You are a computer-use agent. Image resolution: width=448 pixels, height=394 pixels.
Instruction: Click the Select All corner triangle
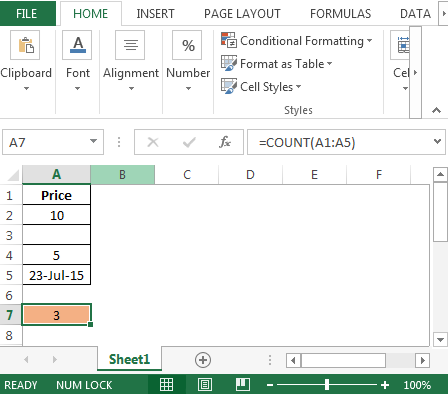coord(13,175)
